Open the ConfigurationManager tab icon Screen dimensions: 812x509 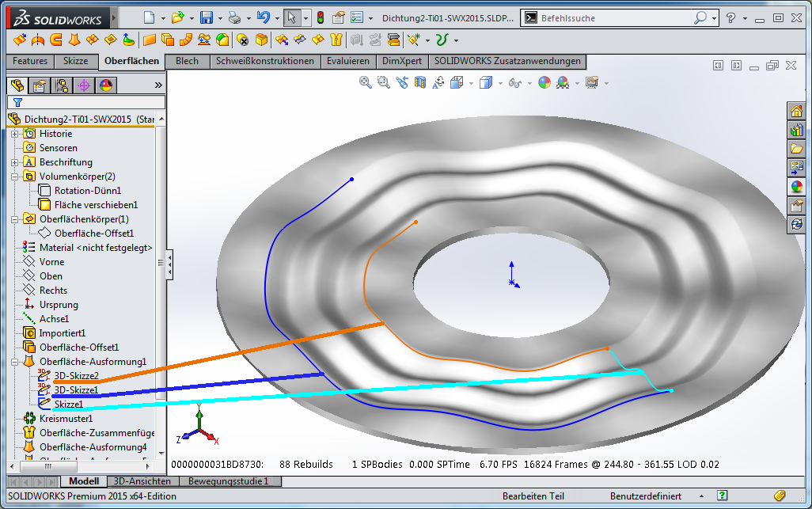[61, 85]
